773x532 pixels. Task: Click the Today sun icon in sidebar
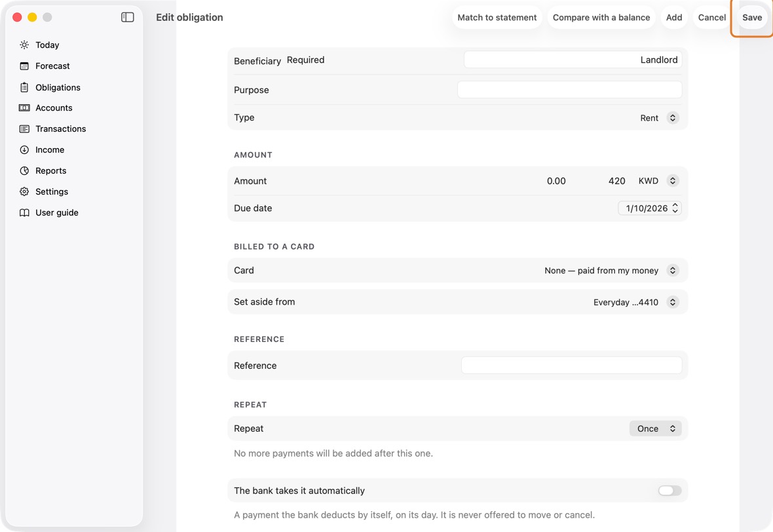tap(24, 45)
